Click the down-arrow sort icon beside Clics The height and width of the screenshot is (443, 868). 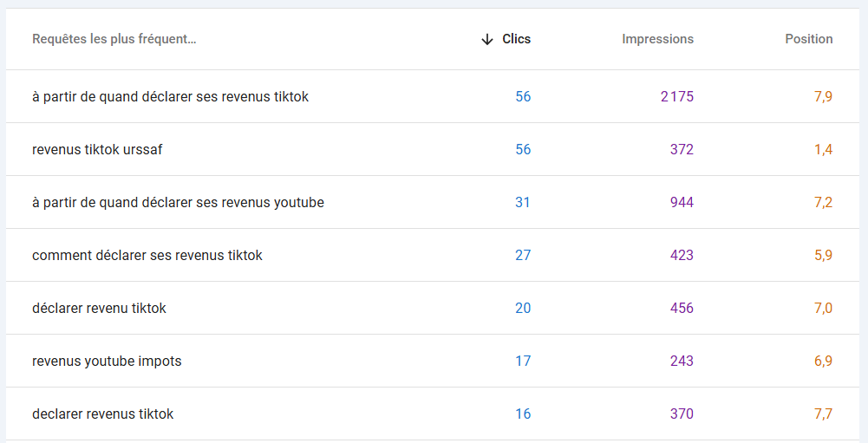(487, 39)
